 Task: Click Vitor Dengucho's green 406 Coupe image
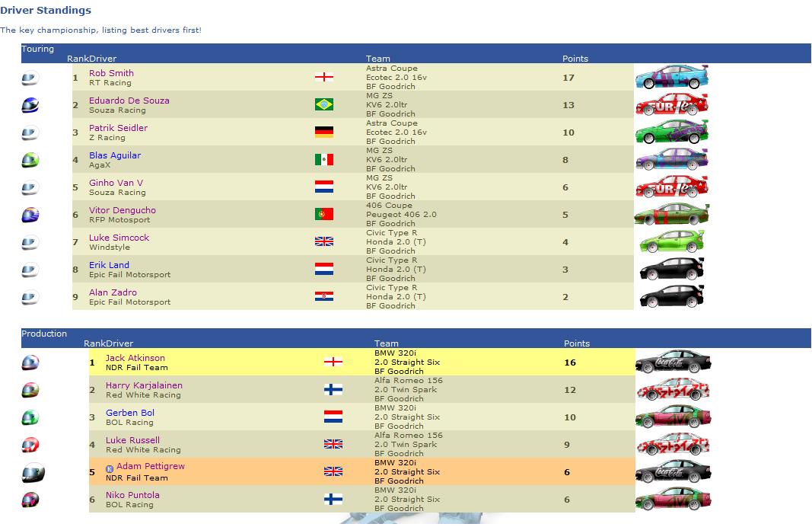672,215
